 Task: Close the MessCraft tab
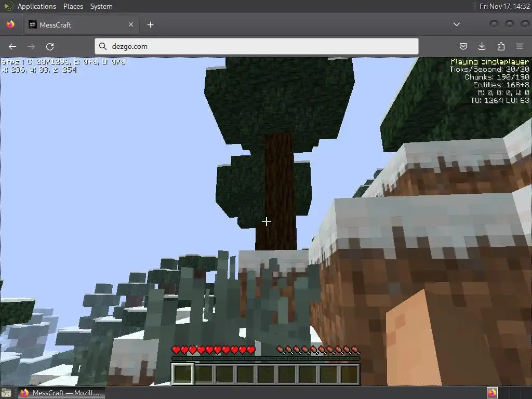click(131, 24)
